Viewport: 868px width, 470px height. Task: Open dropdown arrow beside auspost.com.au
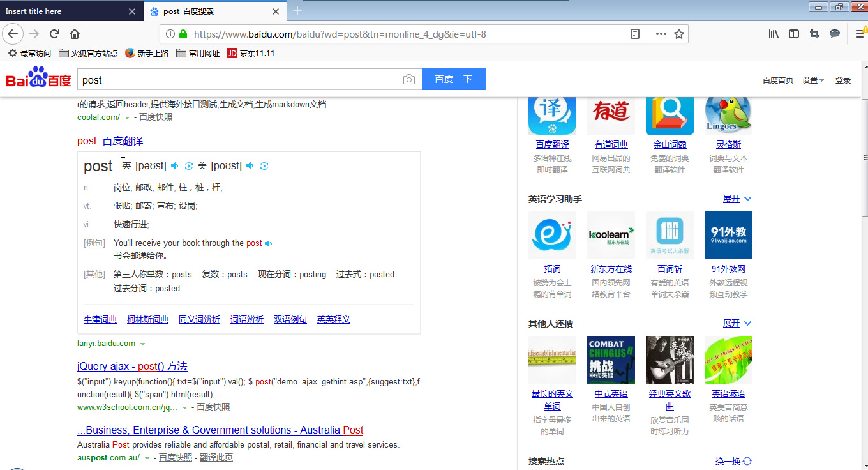(x=147, y=459)
